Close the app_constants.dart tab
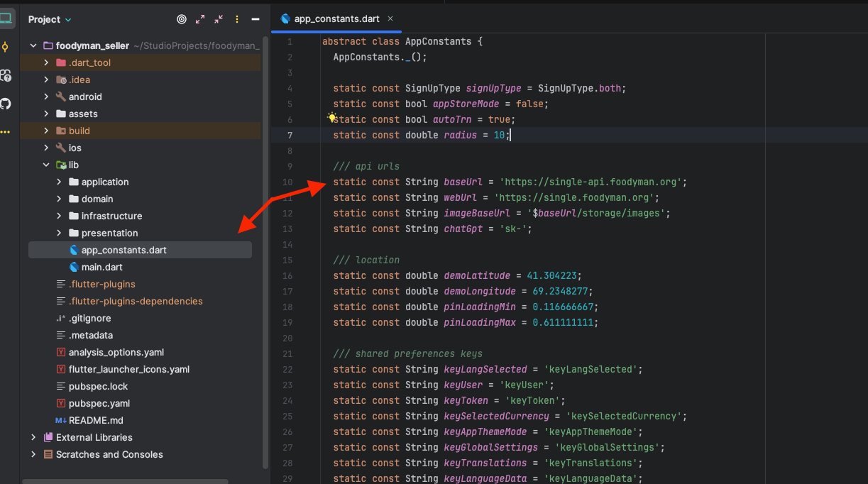The image size is (868, 484). click(390, 19)
